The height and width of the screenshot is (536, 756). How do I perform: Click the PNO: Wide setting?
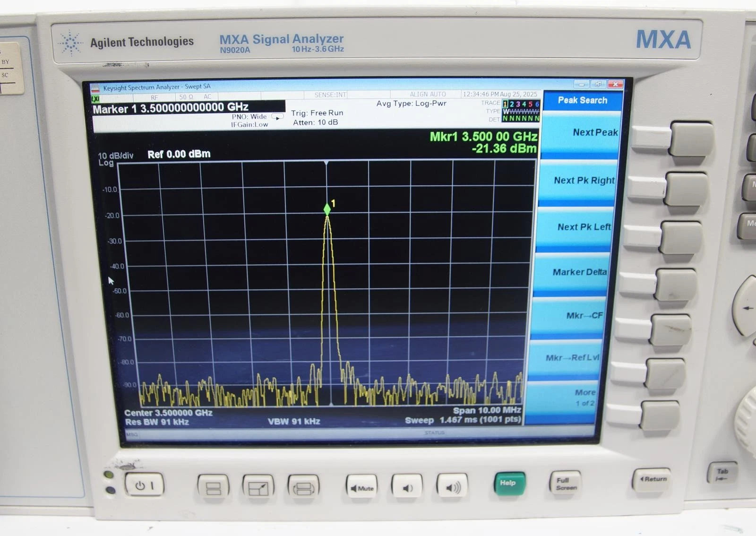[x=249, y=117]
